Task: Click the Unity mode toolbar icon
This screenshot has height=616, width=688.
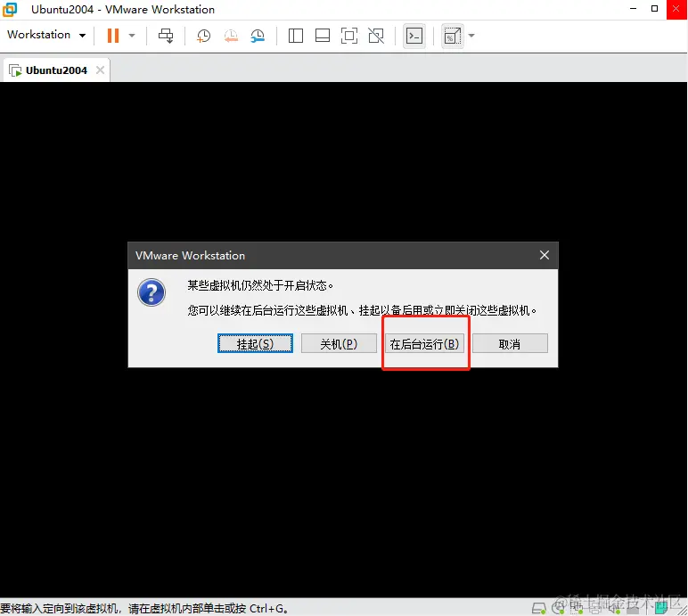Action: 376,36
